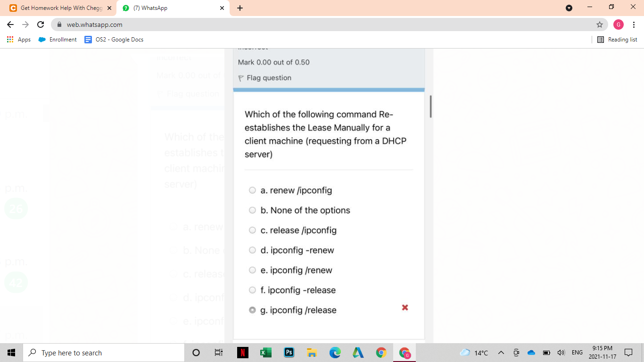
Task: Open OneDrive from the system tray
Action: (531, 353)
